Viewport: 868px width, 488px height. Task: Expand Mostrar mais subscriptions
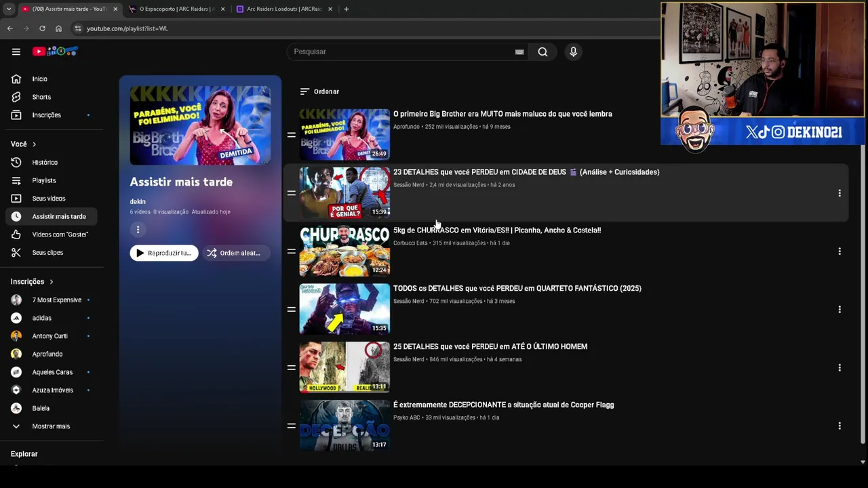click(x=53, y=426)
